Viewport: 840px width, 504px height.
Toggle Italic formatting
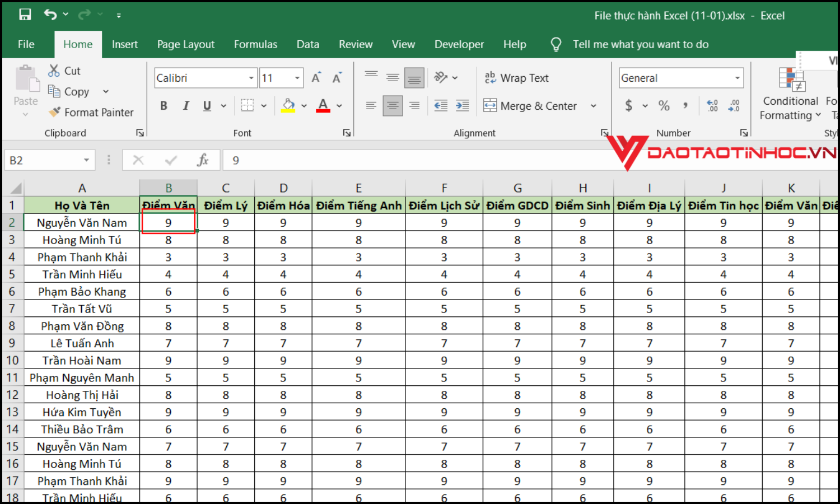185,105
